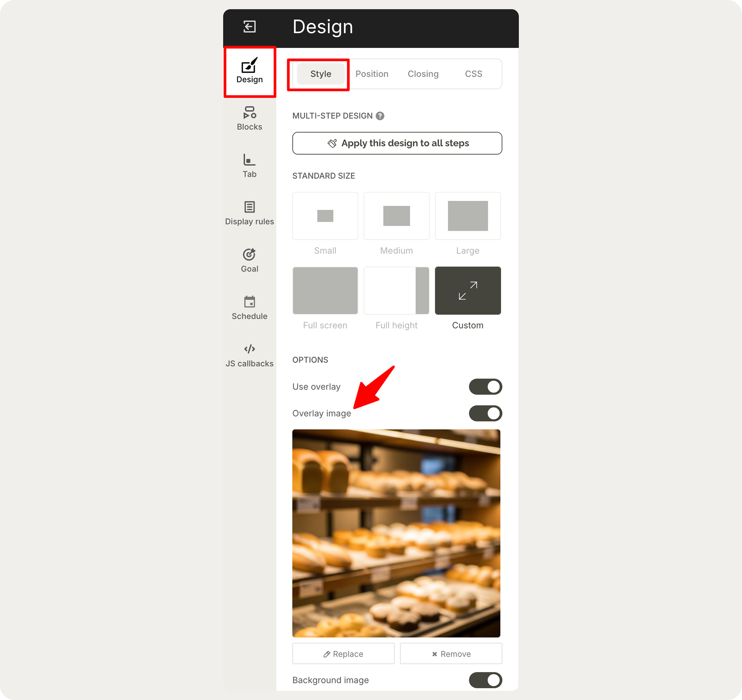
Task: Click Apply this design to all steps
Action: 397,143
